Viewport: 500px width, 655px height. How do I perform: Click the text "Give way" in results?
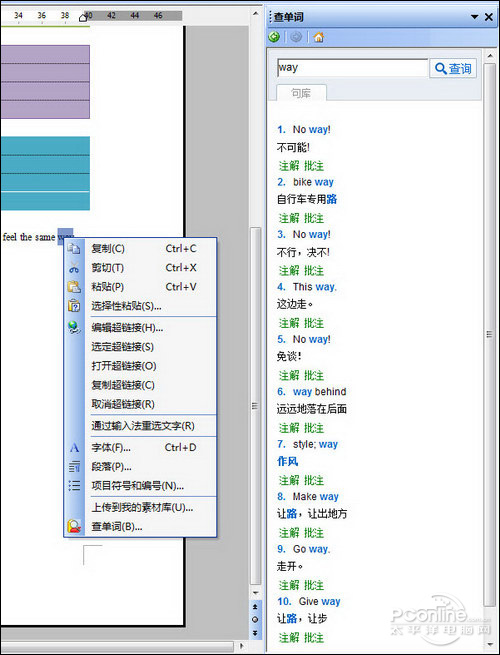(x=320, y=602)
